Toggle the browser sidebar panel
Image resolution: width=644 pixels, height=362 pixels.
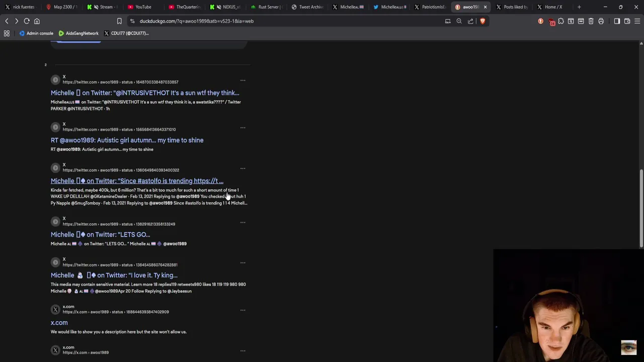(617, 21)
